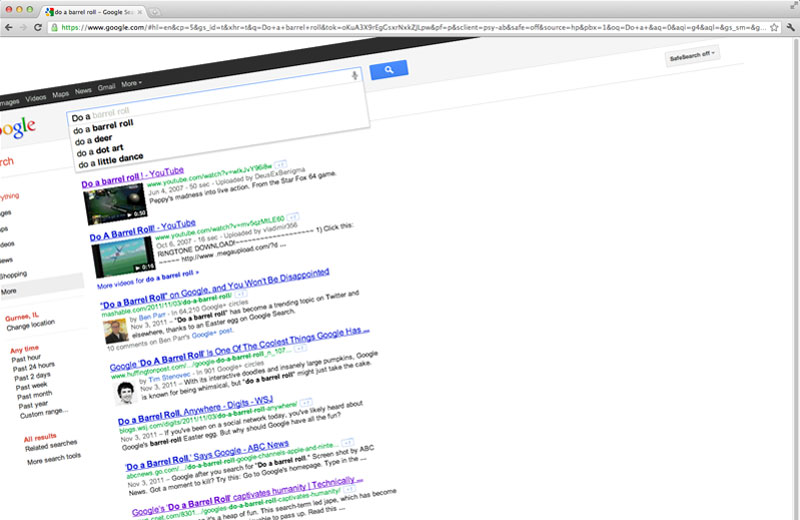Open Gmail from the top bar
Screen dimensions: 800x520
pos(107,87)
